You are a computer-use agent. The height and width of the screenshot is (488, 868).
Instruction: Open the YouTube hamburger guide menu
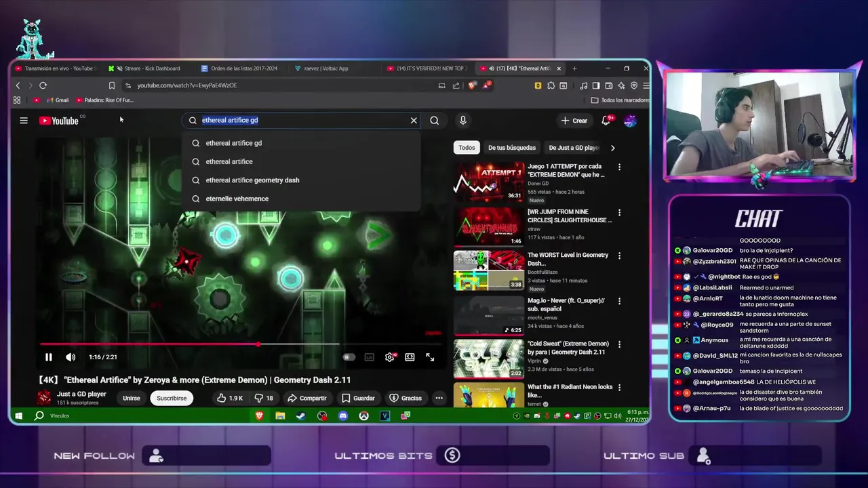(24, 121)
